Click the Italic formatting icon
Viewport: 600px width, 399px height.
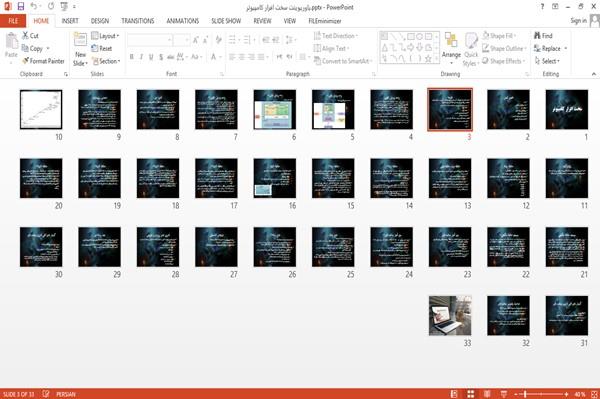pos(141,57)
